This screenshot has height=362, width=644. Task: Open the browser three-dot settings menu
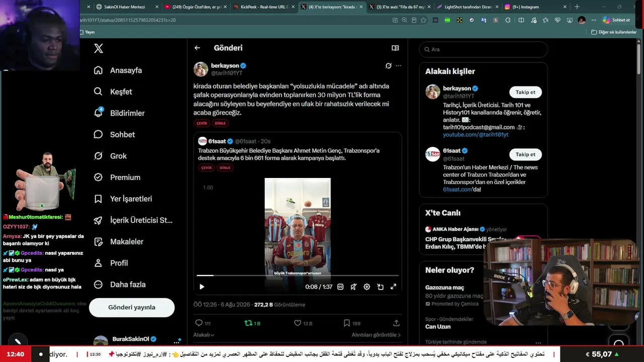click(594, 20)
